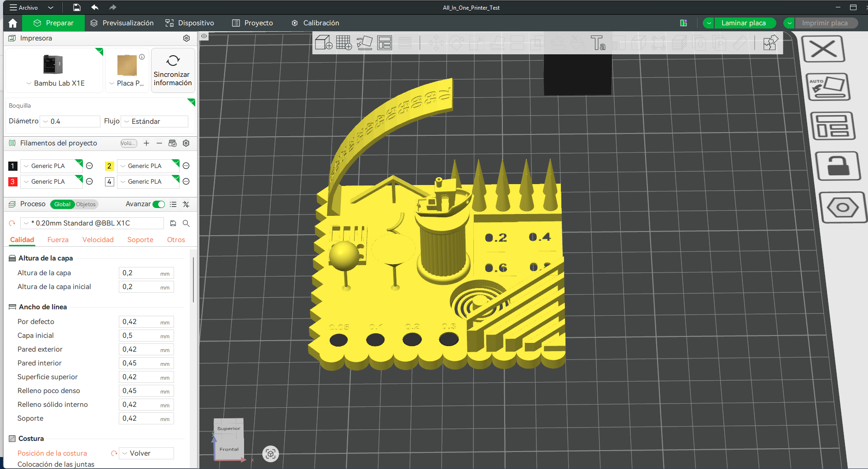Collapse the left sidebar panel

tap(204, 36)
